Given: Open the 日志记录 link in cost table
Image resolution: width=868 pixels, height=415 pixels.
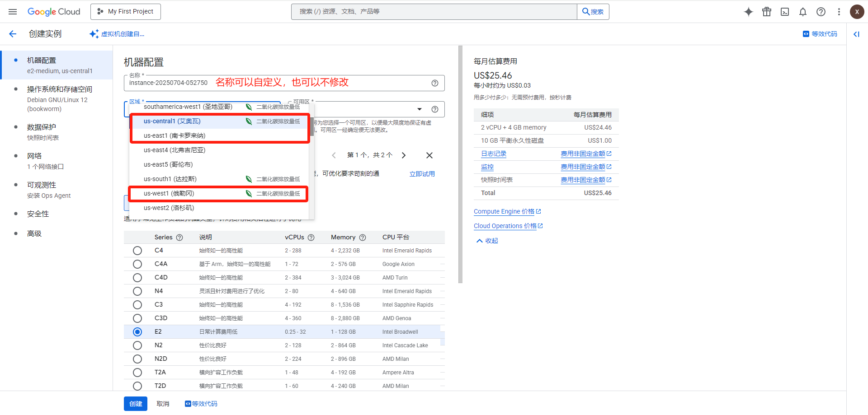Looking at the screenshot, I should coord(494,154).
